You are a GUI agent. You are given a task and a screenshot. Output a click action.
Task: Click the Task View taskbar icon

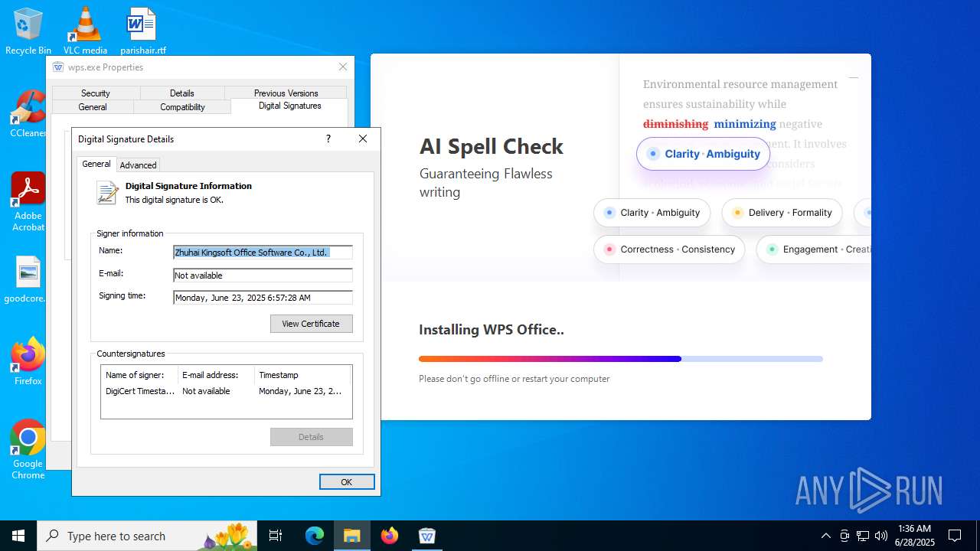tap(276, 536)
